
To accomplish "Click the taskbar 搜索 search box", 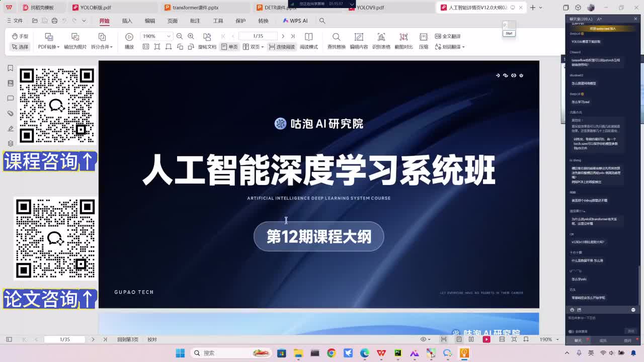I will 232,353.
